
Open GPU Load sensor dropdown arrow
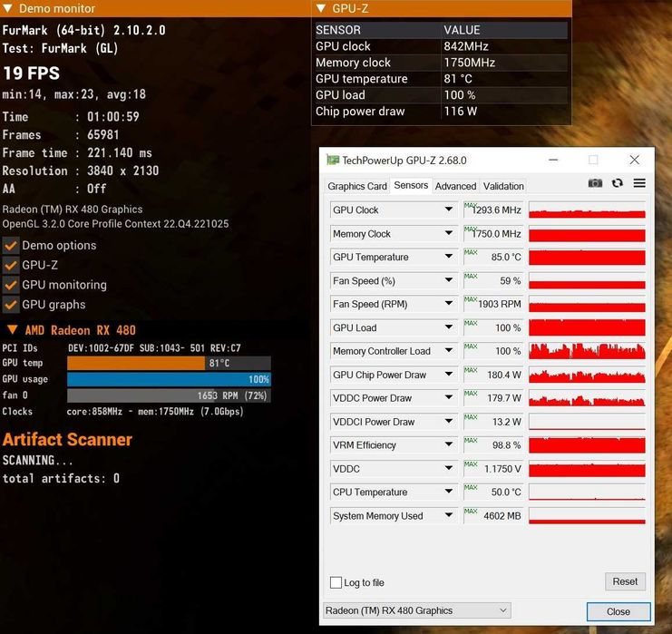tap(449, 327)
